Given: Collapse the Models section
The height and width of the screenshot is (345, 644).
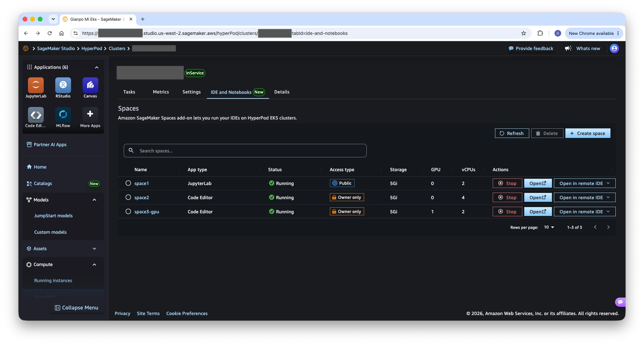Looking at the screenshot, I should pos(94,200).
